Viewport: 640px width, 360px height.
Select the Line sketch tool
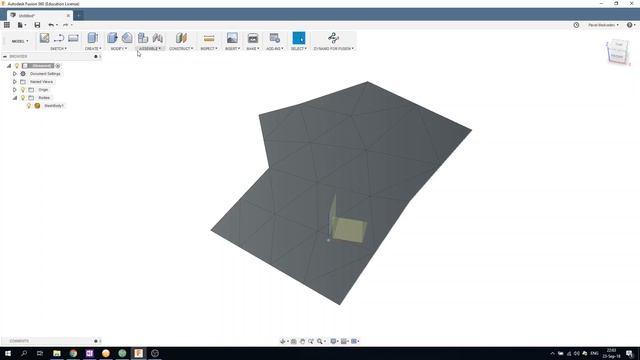click(x=59, y=38)
